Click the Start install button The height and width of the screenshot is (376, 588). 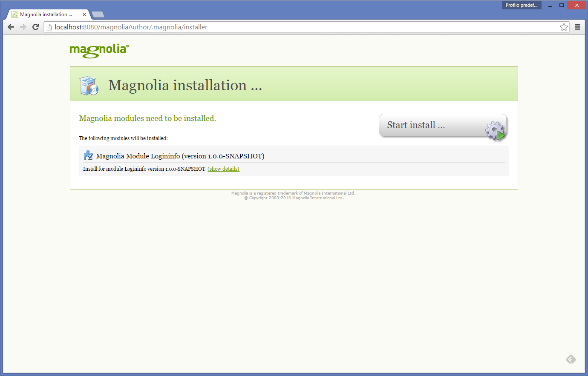(443, 126)
